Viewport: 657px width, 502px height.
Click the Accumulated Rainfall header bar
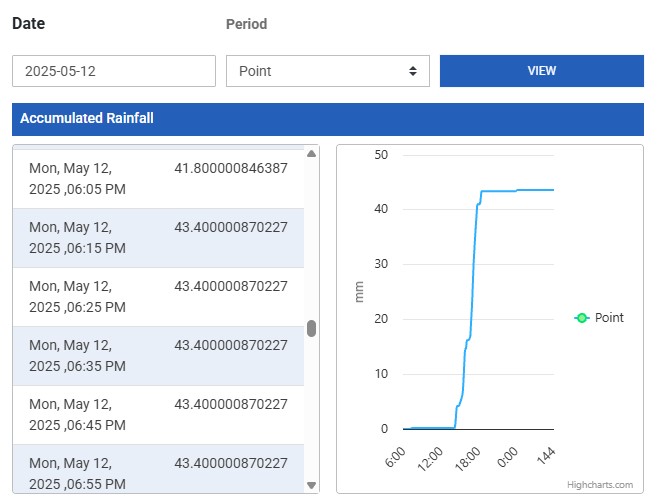[x=327, y=118]
